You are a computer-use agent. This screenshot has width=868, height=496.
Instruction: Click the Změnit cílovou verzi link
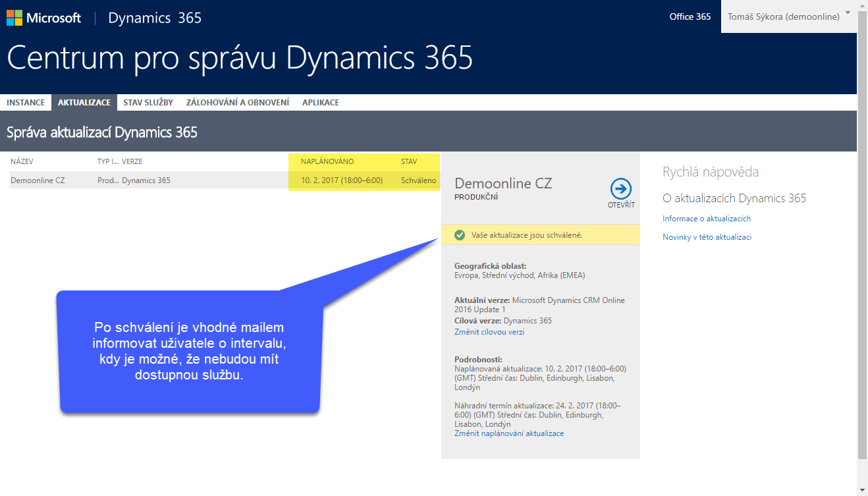(489, 332)
